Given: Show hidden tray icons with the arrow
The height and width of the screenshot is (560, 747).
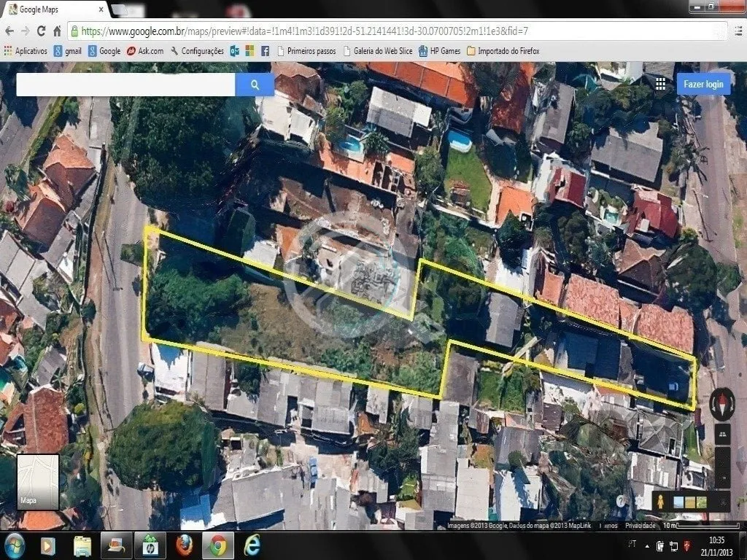Looking at the screenshot, I should [647, 546].
